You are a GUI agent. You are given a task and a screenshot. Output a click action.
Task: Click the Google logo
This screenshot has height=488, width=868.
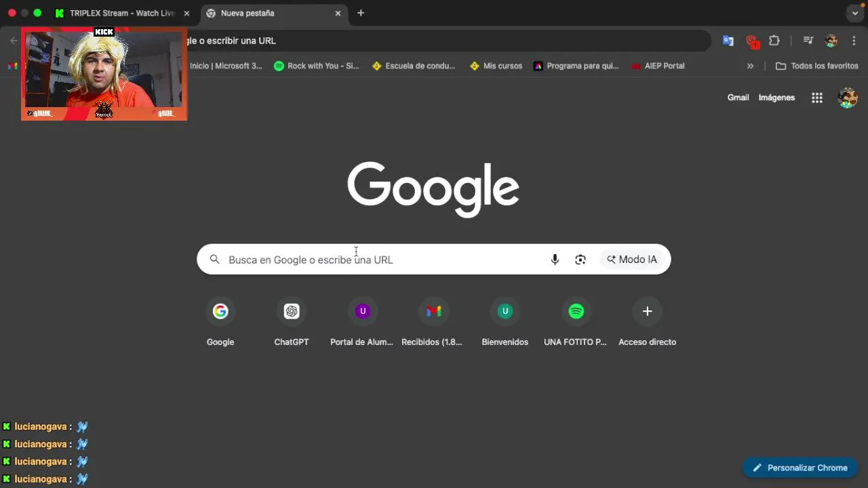coord(433,189)
